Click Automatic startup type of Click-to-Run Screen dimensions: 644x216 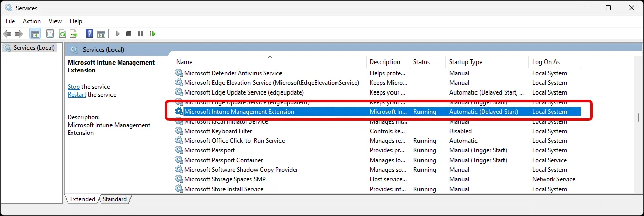tap(463, 141)
